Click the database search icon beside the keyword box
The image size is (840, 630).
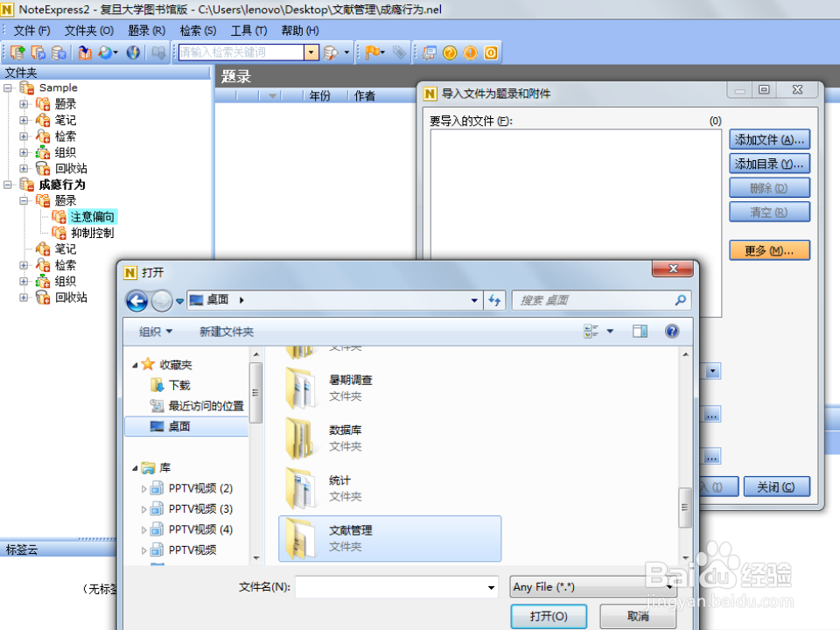point(331,52)
